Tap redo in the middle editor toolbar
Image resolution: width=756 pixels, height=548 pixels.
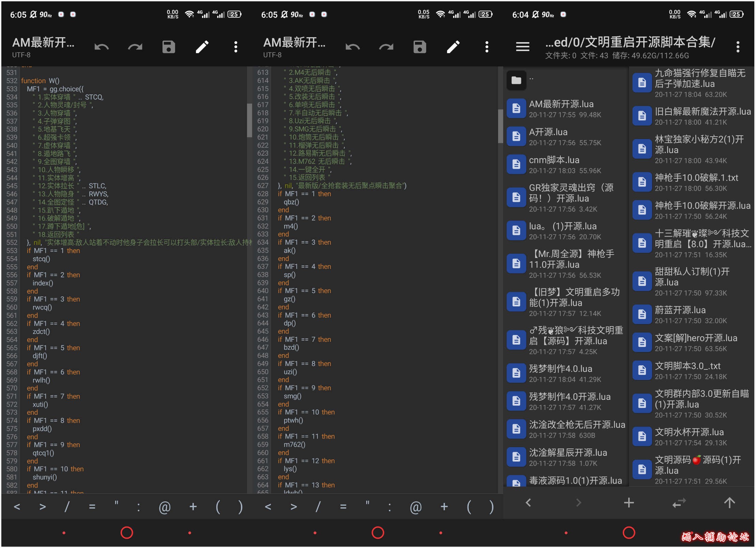tap(386, 47)
